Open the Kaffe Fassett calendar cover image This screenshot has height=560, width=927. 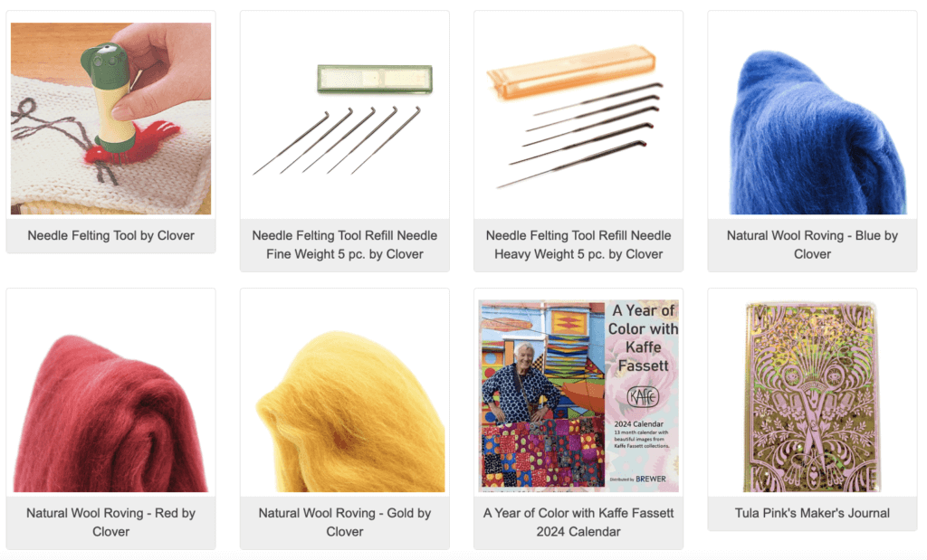[x=578, y=395]
